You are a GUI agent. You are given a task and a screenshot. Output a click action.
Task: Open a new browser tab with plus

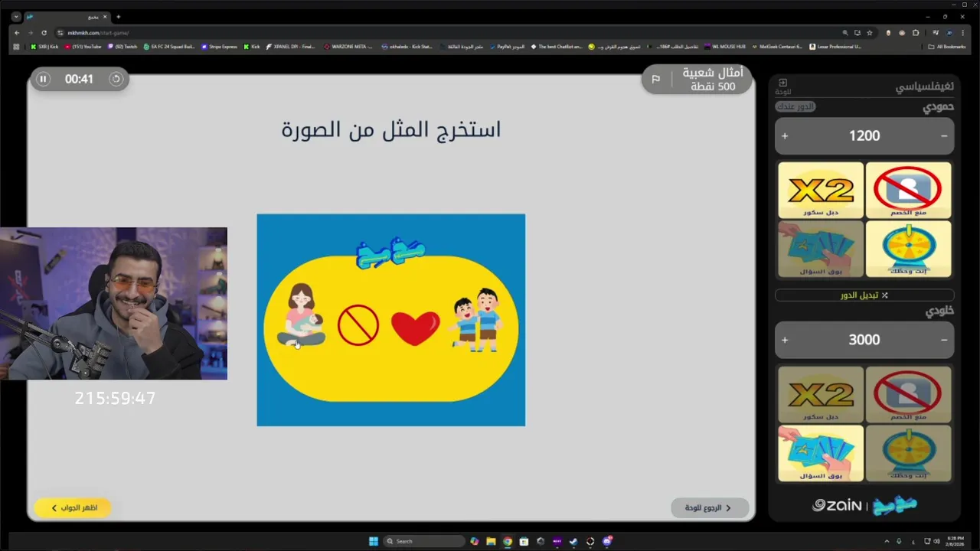point(119,17)
